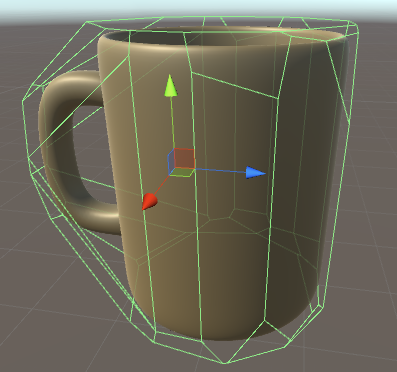Click the light sky strip above the horizon

pyautogui.click(x=200, y=6)
